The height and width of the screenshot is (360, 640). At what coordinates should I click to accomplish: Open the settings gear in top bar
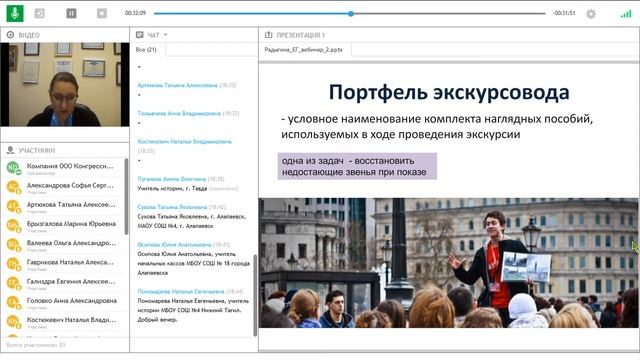pos(591,14)
